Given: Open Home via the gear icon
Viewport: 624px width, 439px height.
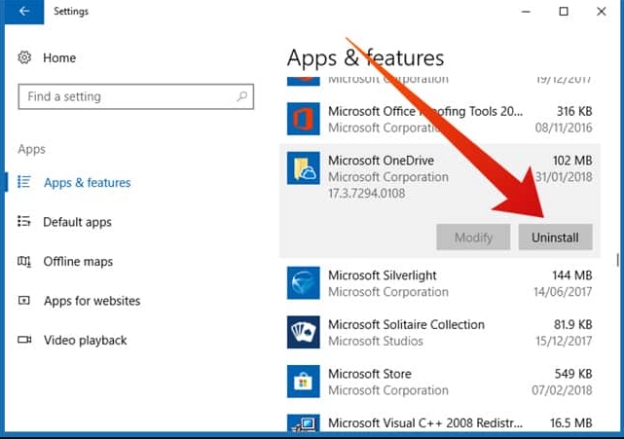Looking at the screenshot, I should (24, 58).
